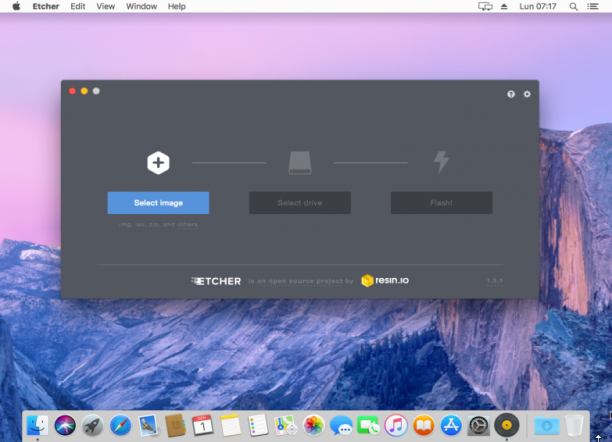Click the lightning bolt flash icon

point(441,162)
